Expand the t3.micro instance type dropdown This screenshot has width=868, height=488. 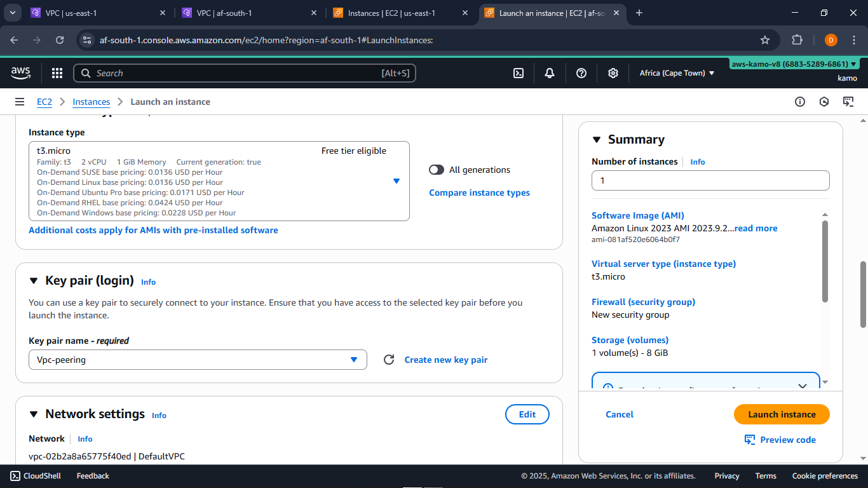tap(396, 181)
